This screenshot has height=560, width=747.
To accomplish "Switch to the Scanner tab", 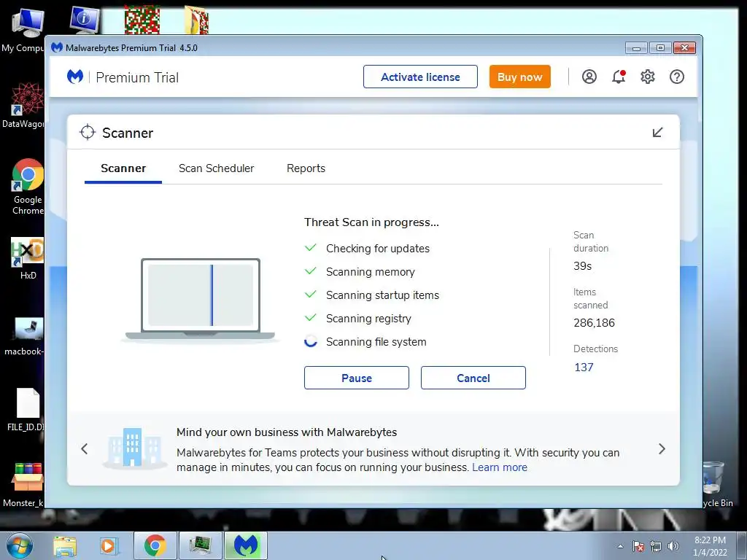I will pos(123,168).
